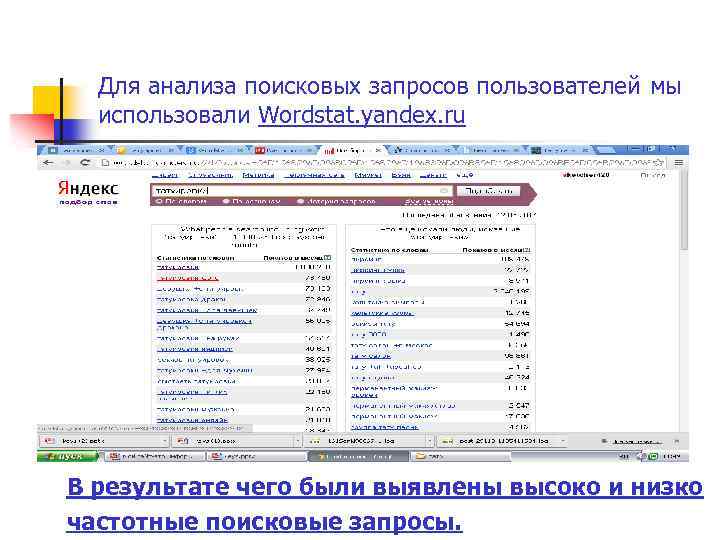Click the first query link in the left results table

pyautogui.click(x=178, y=267)
